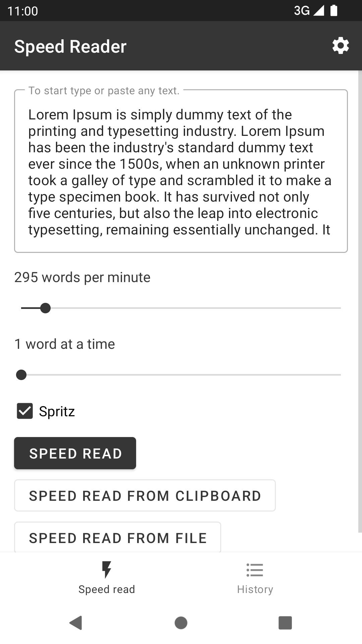Viewport: 362px width, 644px height.
Task: Select the Speed read tab label
Action: click(x=107, y=589)
